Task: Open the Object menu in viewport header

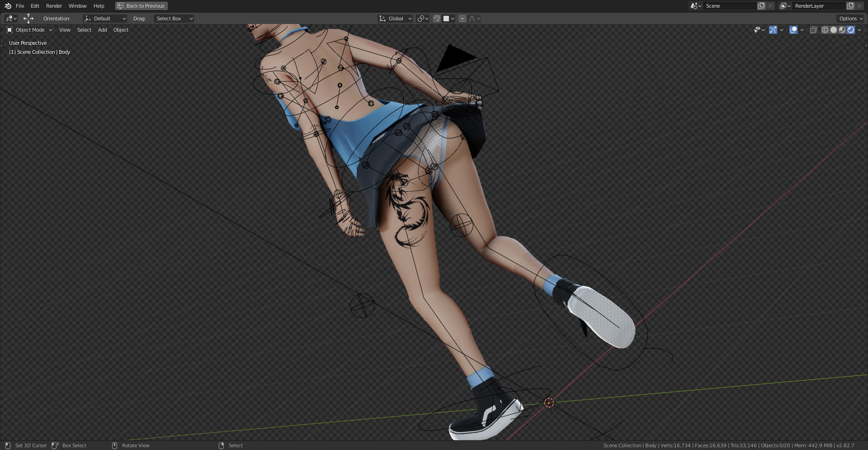Action: point(121,30)
